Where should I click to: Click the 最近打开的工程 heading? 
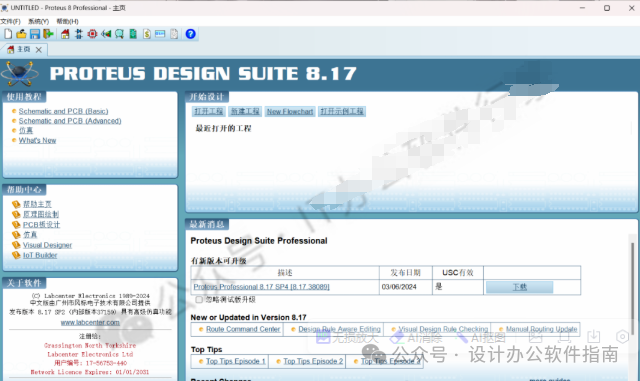coord(223,129)
